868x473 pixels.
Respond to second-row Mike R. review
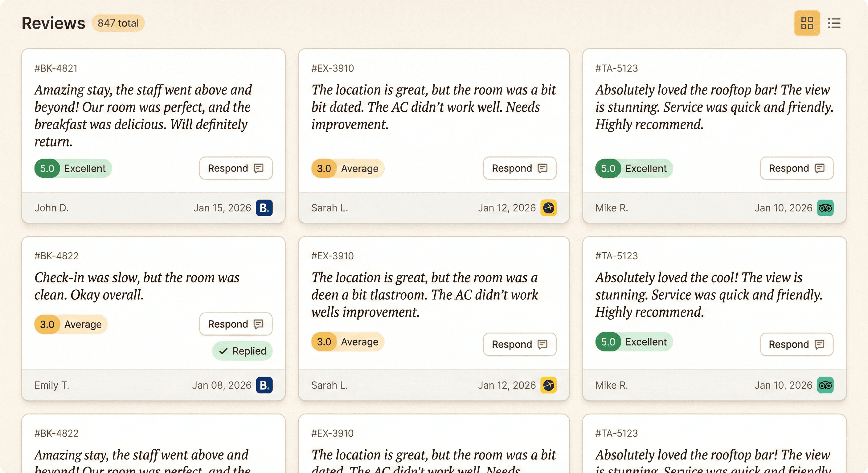coord(796,344)
